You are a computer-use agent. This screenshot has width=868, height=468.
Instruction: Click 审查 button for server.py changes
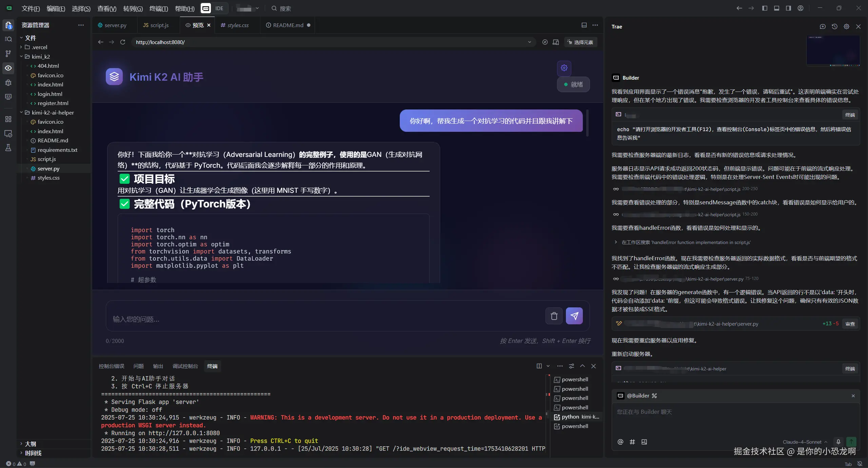(850, 324)
